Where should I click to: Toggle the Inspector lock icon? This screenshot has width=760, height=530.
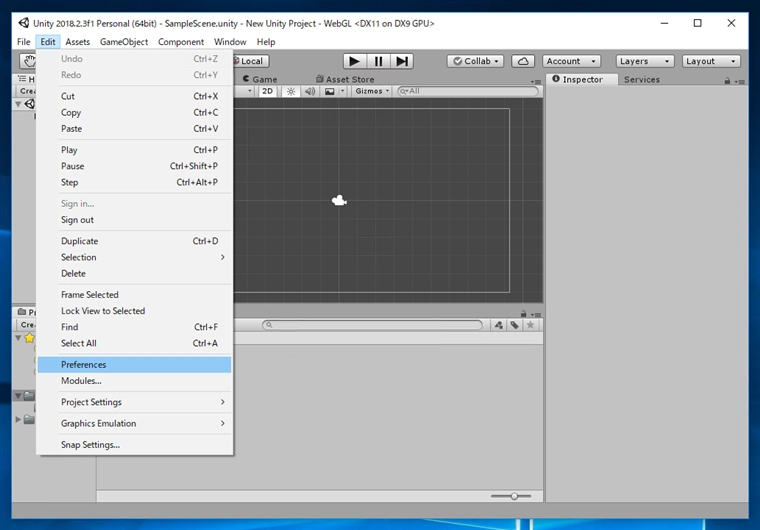[x=727, y=81]
